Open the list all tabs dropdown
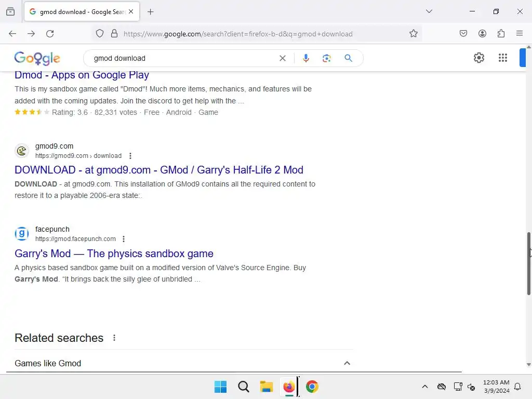Screen dimensions: 532x399 tap(429, 11)
